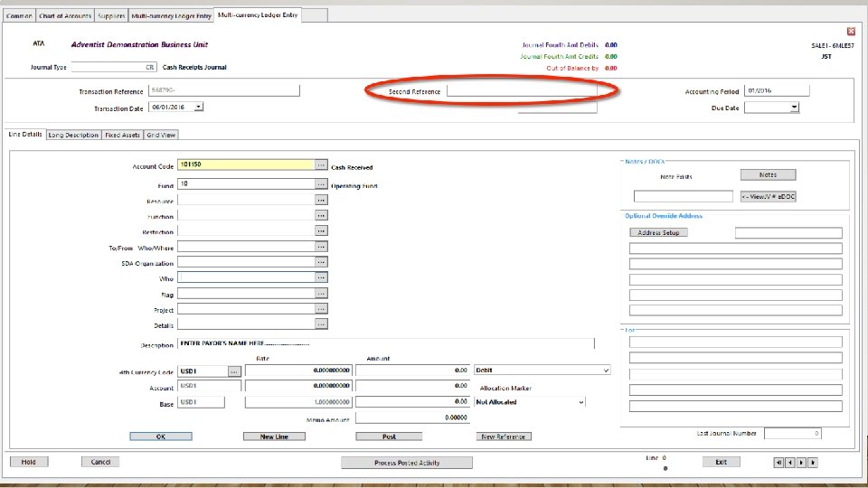Go to next record navigation arrow

(801, 462)
